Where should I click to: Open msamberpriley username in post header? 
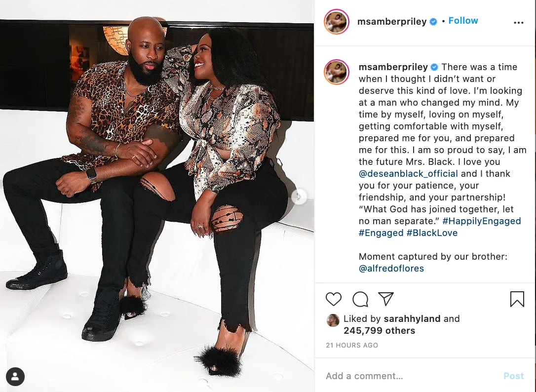[x=392, y=22]
